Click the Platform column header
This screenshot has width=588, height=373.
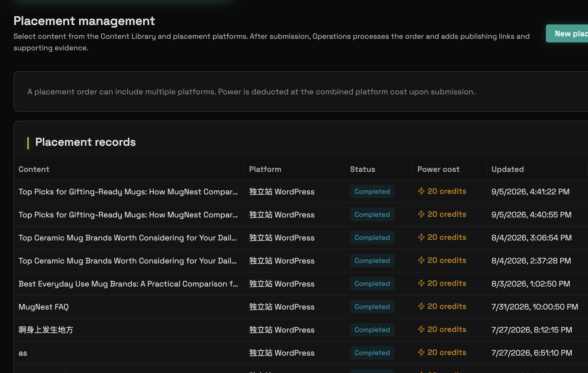click(265, 169)
